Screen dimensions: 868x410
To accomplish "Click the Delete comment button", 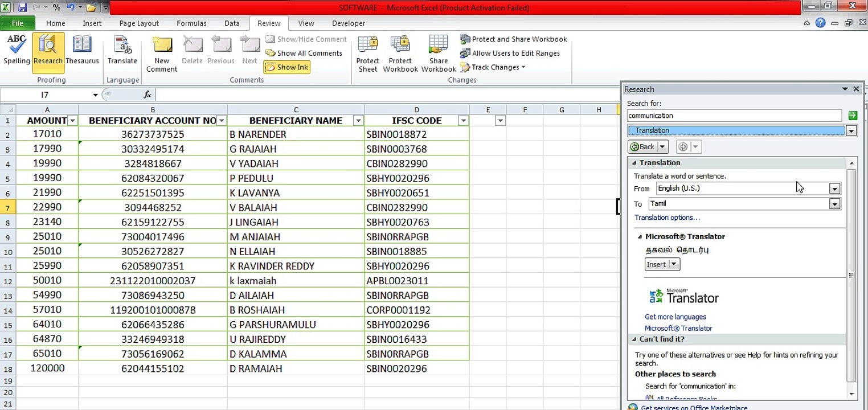I will point(193,51).
